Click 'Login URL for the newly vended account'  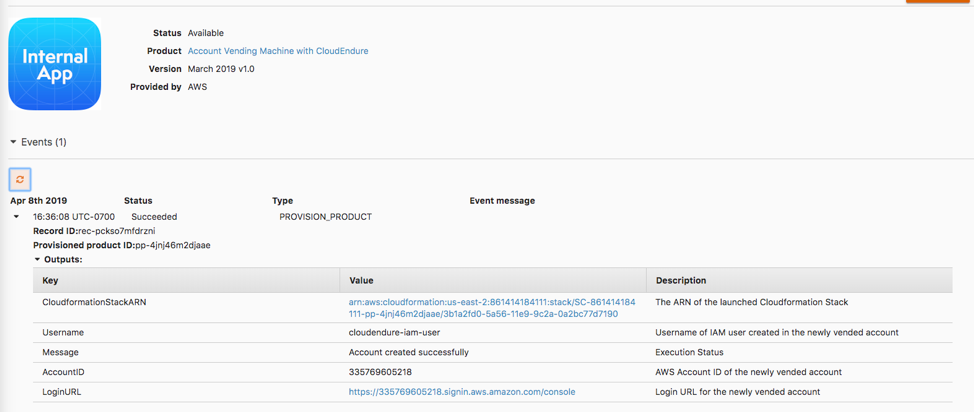738,392
